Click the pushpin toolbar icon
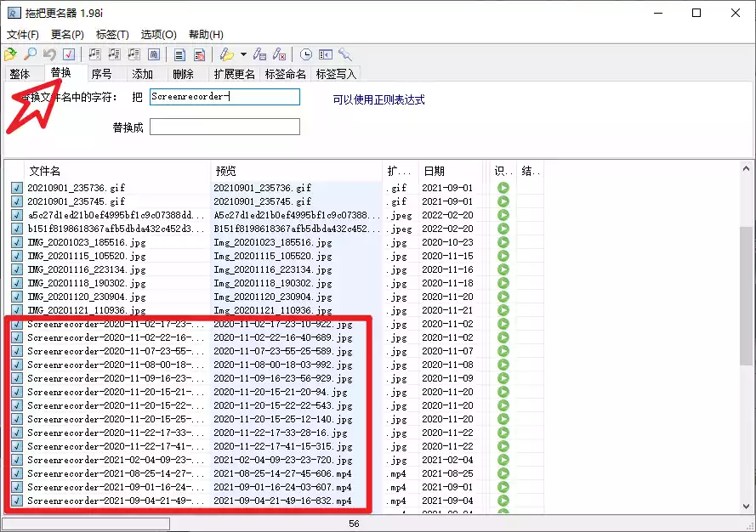 (x=345, y=54)
